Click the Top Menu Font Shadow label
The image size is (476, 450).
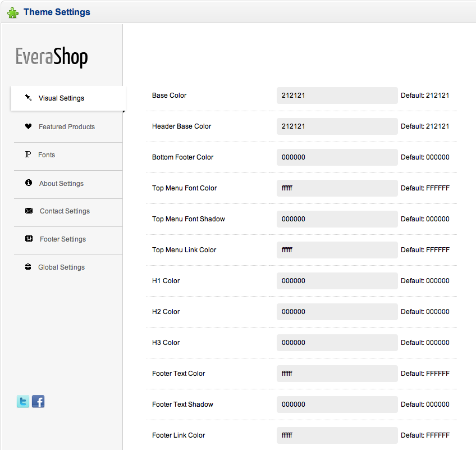click(x=189, y=219)
